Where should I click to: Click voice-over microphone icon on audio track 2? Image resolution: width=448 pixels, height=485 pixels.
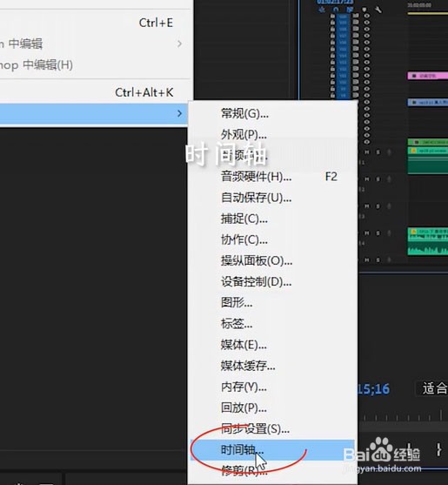[x=389, y=179]
